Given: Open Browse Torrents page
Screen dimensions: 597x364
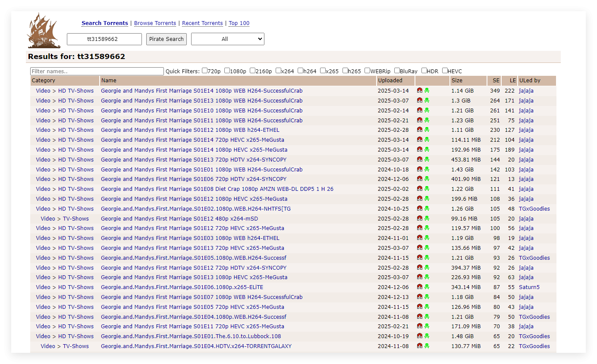Looking at the screenshot, I should pyautogui.click(x=155, y=23).
